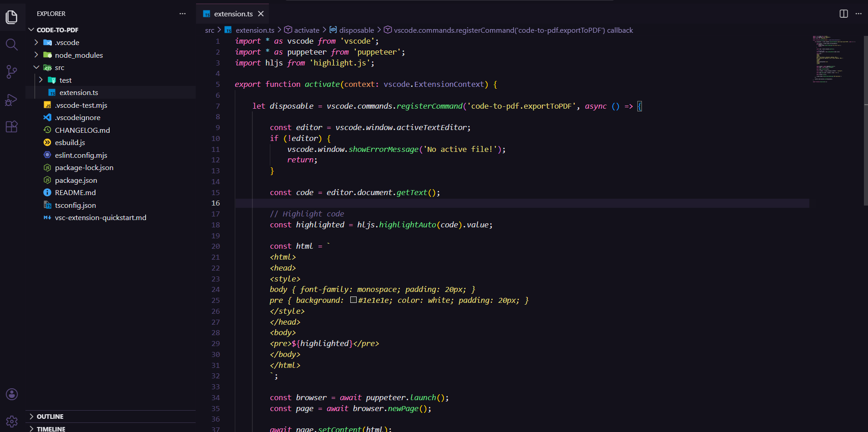Split the editor right
The height and width of the screenshot is (432, 868).
click(x=843, y=14)
